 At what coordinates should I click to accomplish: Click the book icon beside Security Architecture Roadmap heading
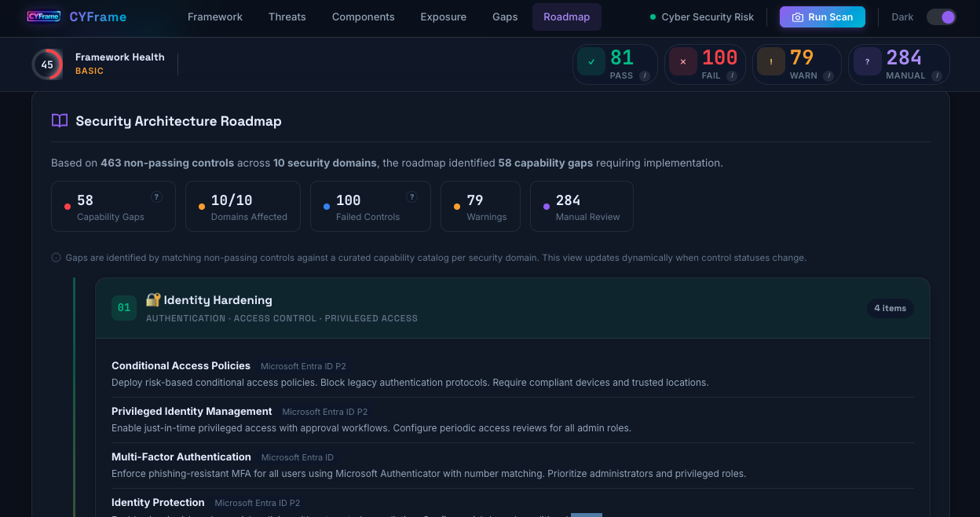[x=59, y=120]
